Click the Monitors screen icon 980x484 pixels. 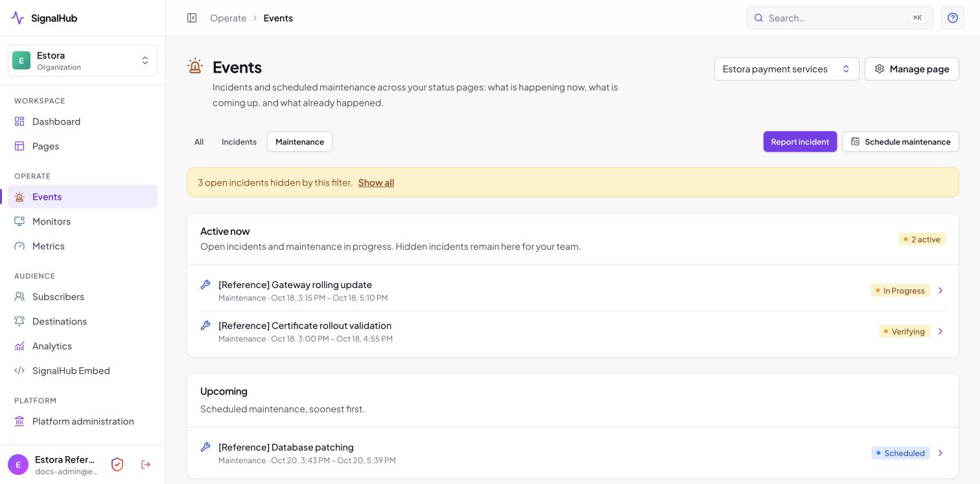click(19, 221)
